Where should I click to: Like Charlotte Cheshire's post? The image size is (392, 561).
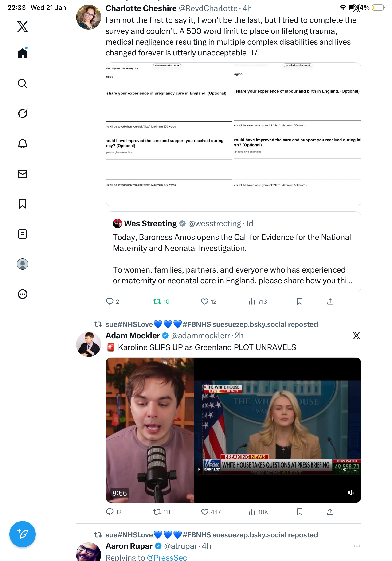pyautogui.click(x=208, y=301)
